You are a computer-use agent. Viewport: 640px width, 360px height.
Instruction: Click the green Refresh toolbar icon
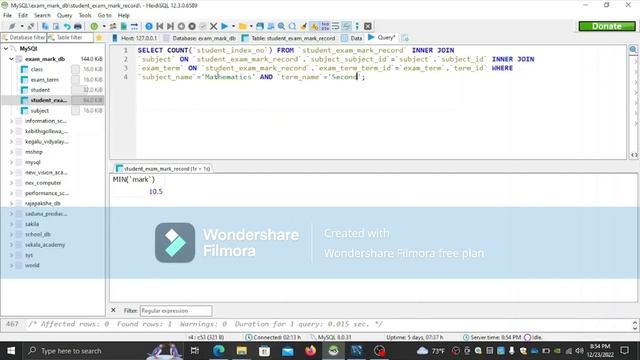click(94, 26)
